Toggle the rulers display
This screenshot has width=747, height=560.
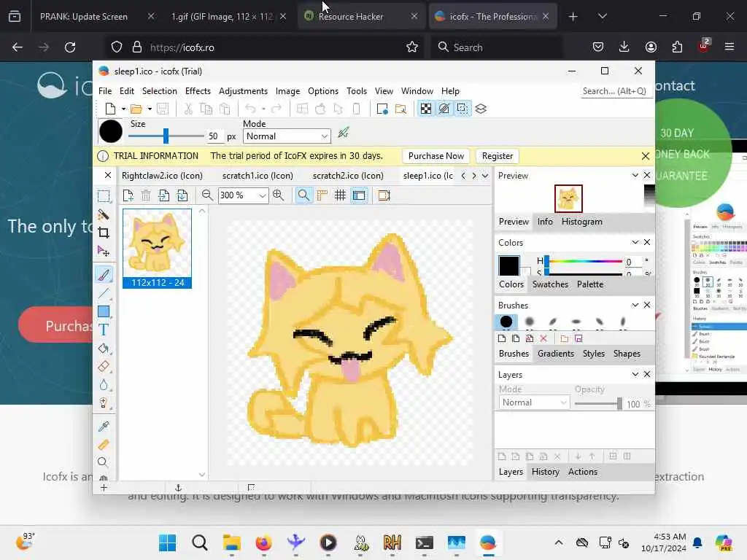pos(322,195)
